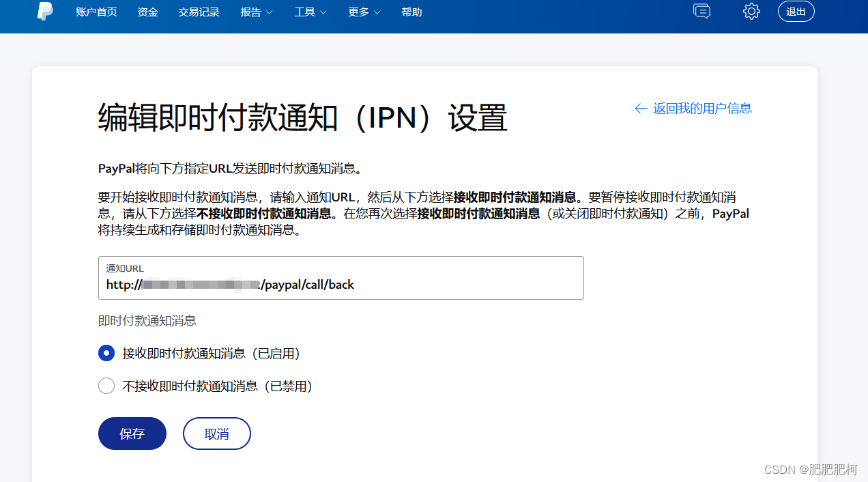This screenshot has height=482, width=868.
Task: Open the 资金 navigation item
Action: click(x=147, y=12)
